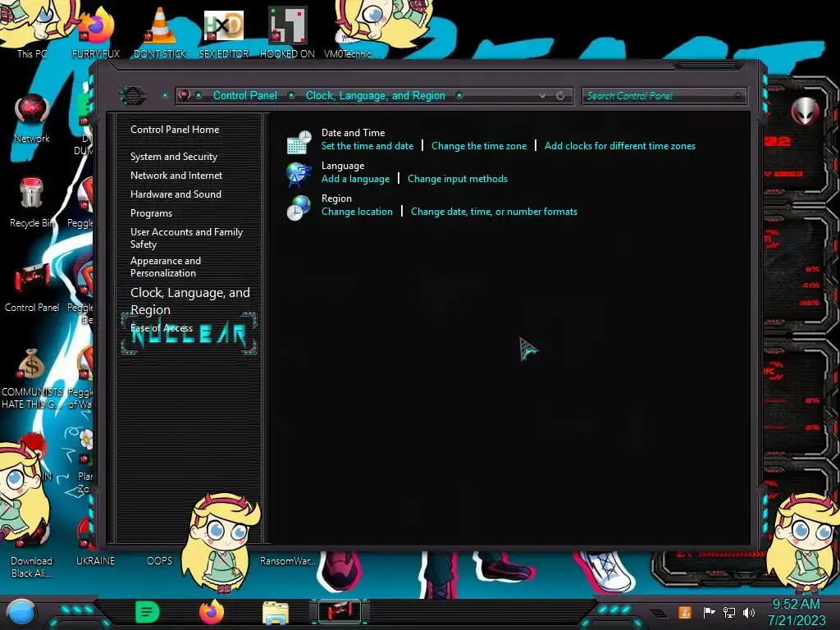Viewport: 840px width, 630px height.
Task: Click Control Panel taskbar button
Action: pyautogui.click(x=340, y=612)
